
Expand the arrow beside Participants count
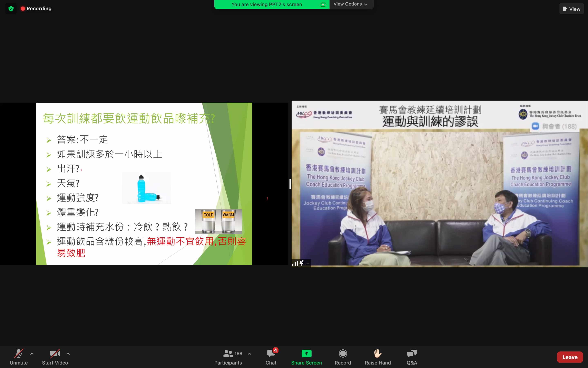pos(249,354)
